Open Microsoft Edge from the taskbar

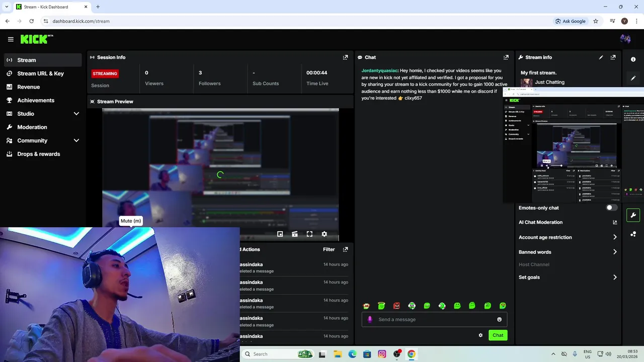coord(352,354)
